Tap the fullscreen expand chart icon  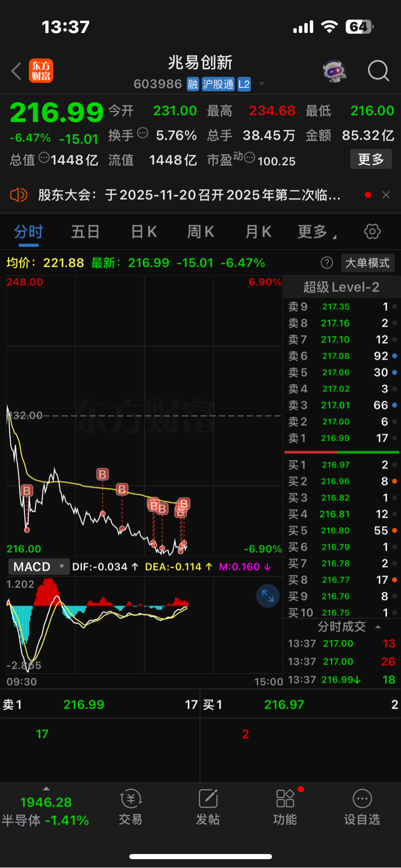coord(268,596)
